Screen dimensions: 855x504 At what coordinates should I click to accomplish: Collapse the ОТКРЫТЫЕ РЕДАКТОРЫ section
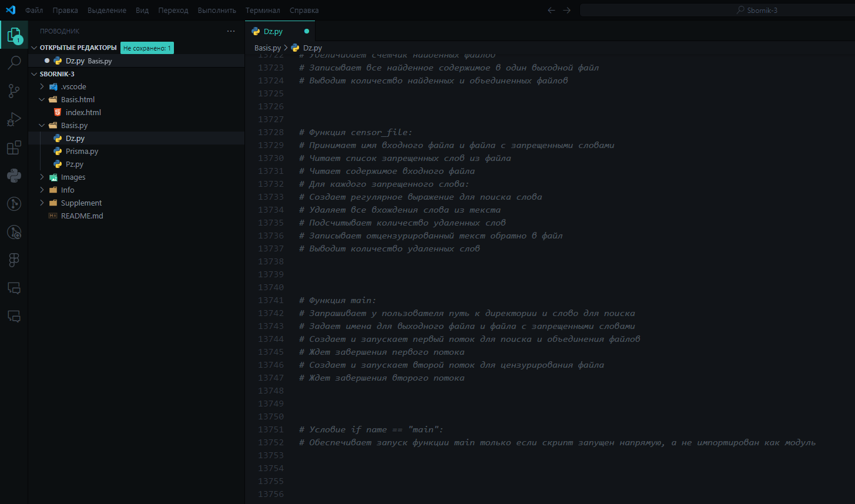pos(78,48)
